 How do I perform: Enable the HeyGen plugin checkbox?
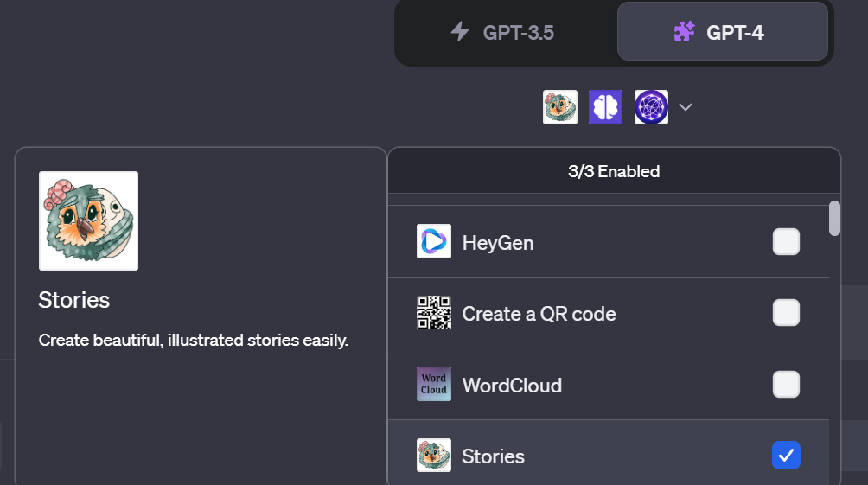coord(786,241)
